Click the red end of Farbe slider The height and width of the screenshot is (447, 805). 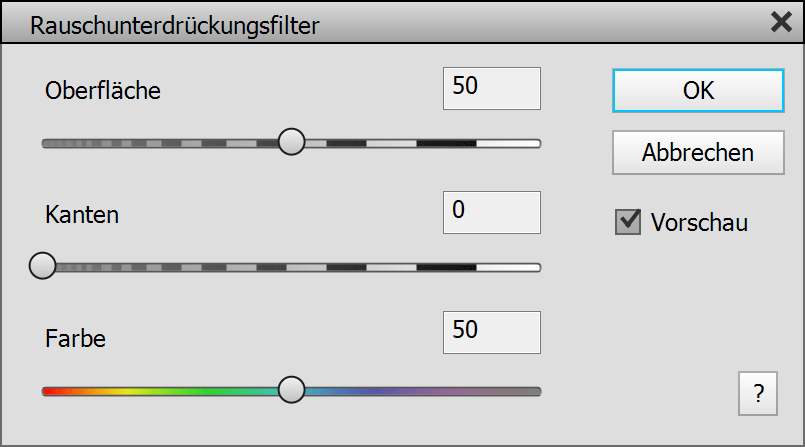point(52,391)
